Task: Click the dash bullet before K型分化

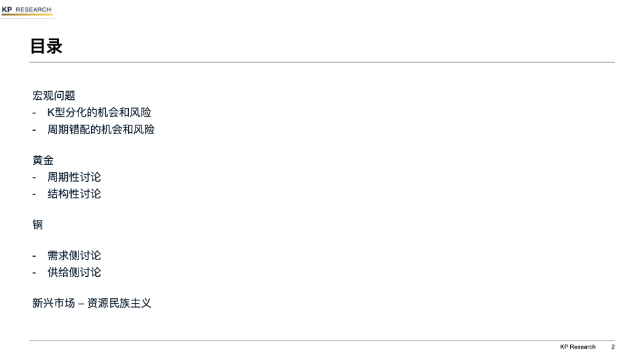Action: pos(34,113)
